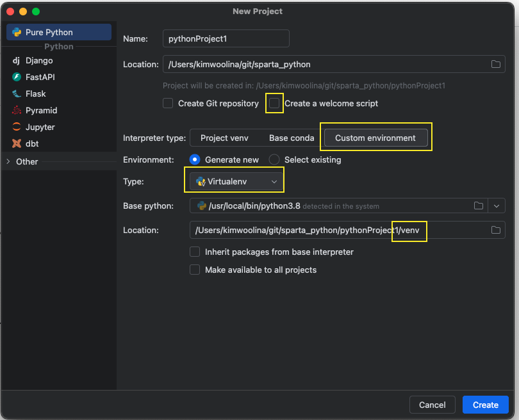Switch interpreter type to Project venv
519x420 pixels.
[x=224, y=138]
